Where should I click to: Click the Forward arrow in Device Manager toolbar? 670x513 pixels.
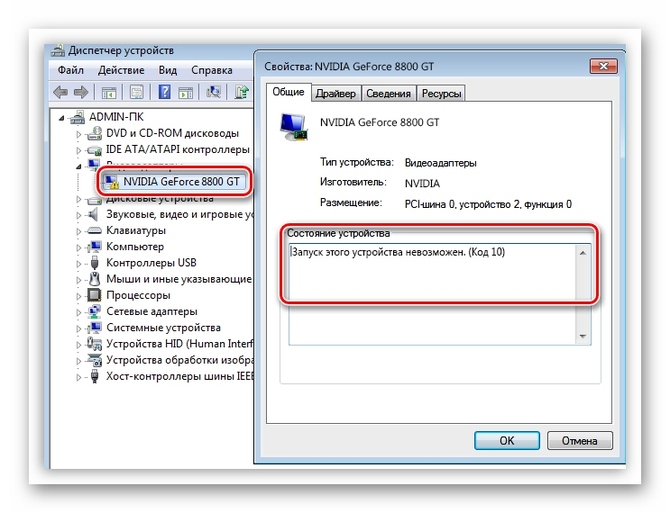(x=81, y=92)
